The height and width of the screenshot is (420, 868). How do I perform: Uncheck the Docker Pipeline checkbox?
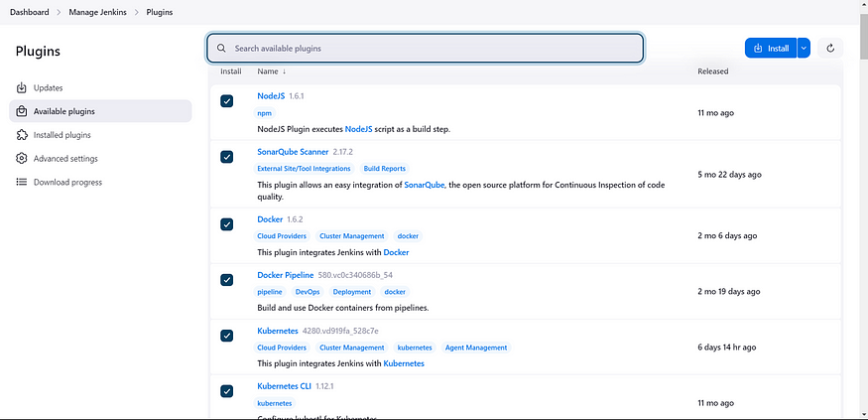tap(227, 280)
